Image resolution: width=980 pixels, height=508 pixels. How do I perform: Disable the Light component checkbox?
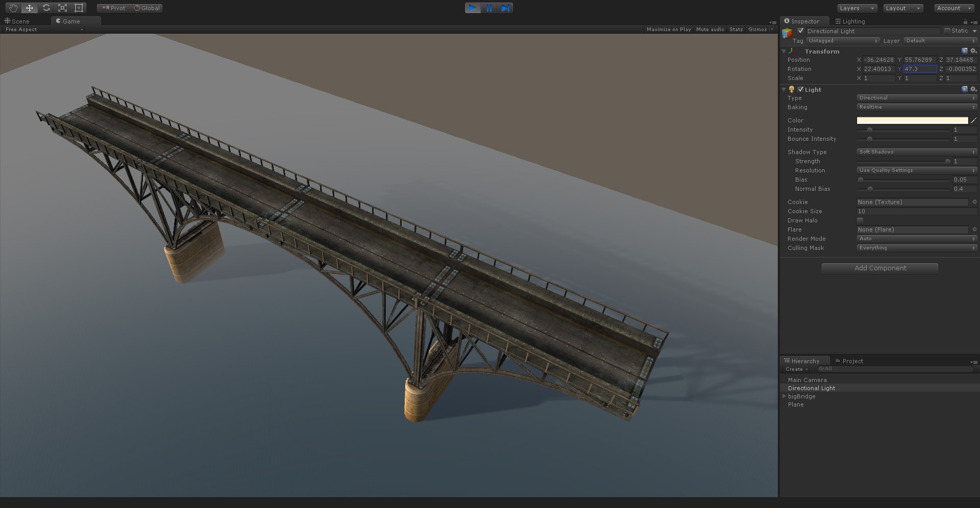click(800, 89)
